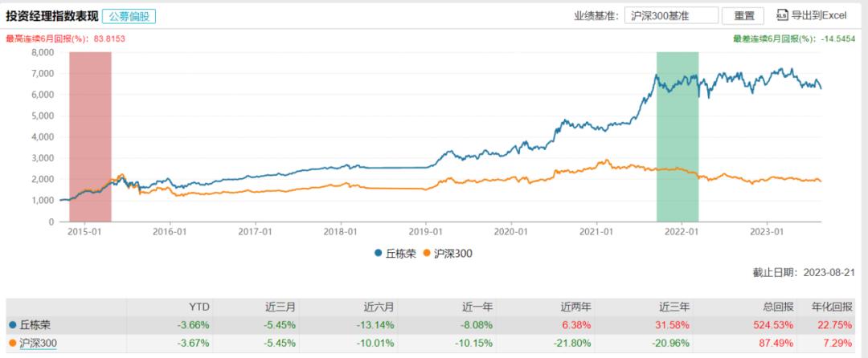The height and width of the screenshot is (358, 868).
Task: Click orange dot in 沪深300 table row
Action: 11,343
